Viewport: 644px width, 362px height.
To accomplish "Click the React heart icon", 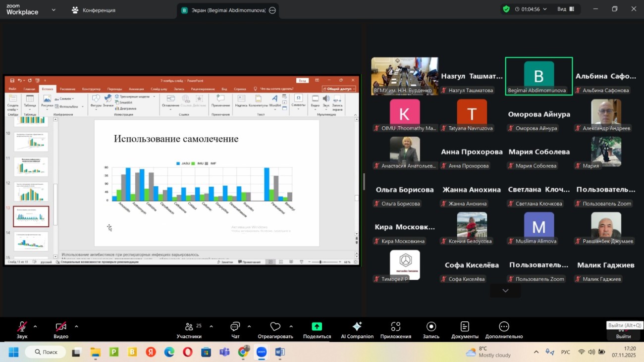I will [275, 327].
